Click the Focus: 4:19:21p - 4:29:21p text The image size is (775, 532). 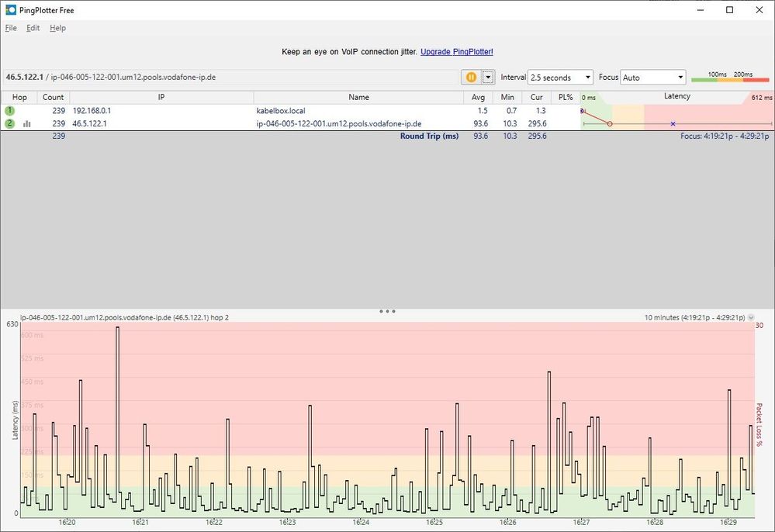click(725, 136)
